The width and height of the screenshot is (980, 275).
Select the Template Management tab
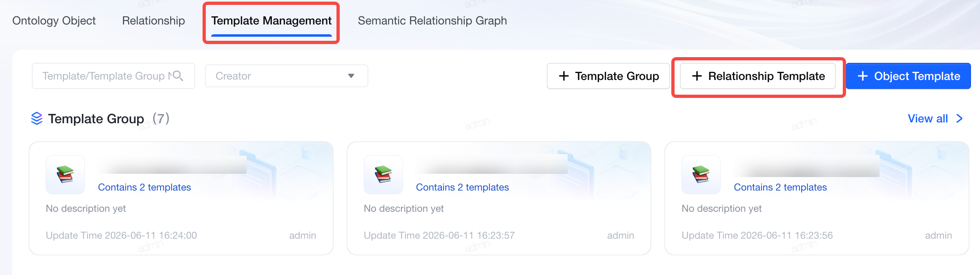click(x=271, y=21)
